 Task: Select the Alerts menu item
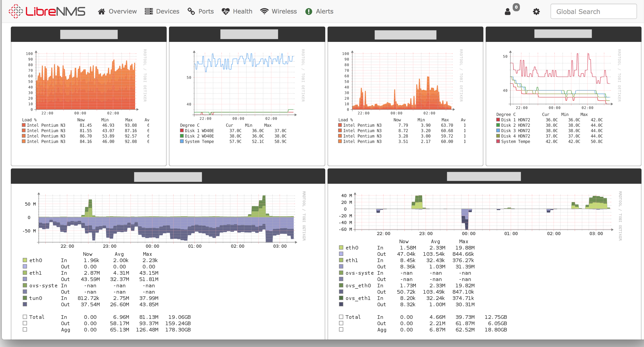point(319,11)
